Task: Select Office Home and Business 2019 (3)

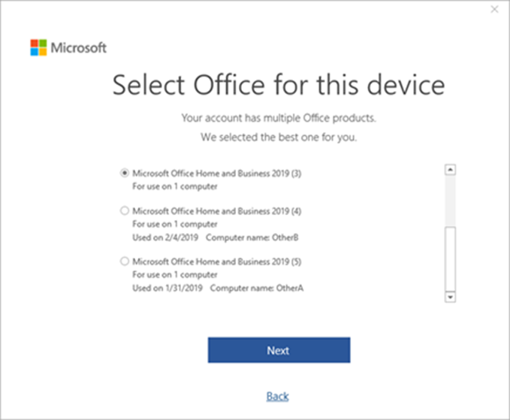Action: coord(124,173)
